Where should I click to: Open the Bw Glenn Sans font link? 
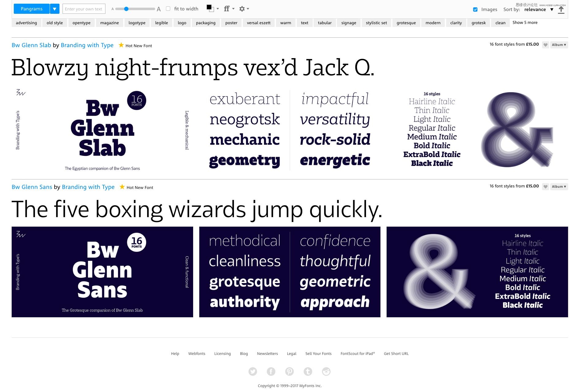point(32,187)
